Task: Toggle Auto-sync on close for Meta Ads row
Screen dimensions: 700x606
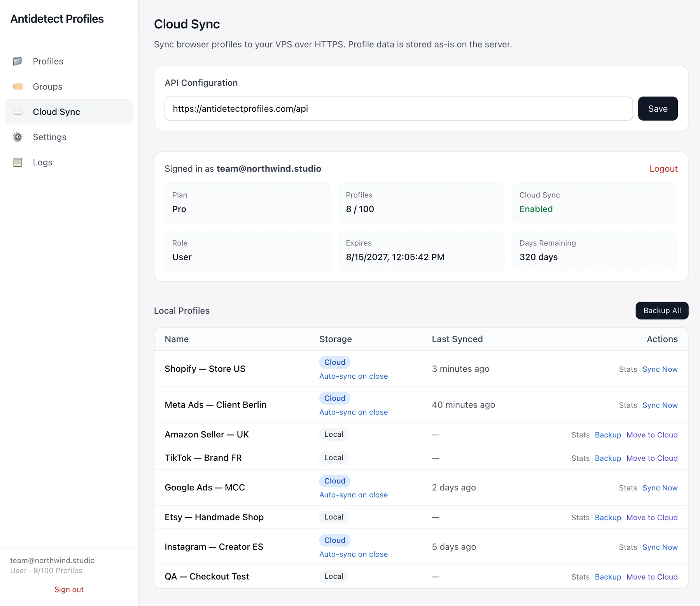Action: (353, 412)
